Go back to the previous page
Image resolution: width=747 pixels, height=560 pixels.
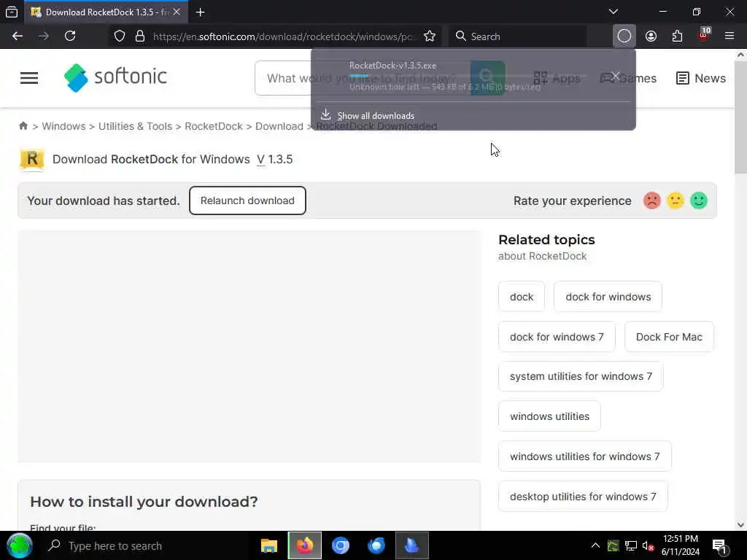pyautogui.click(x=18, y=36)
